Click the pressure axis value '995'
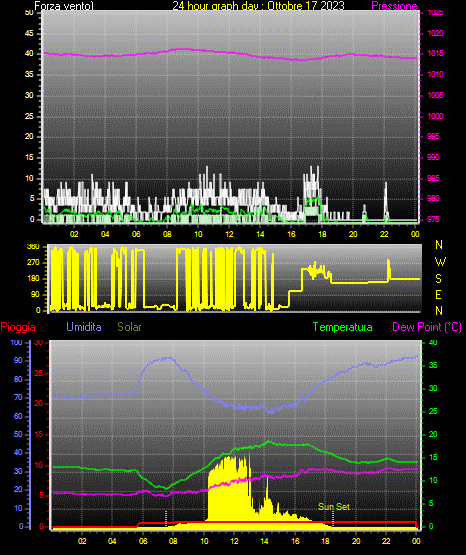This screenshot has height=555, width=466. (433, 136)
